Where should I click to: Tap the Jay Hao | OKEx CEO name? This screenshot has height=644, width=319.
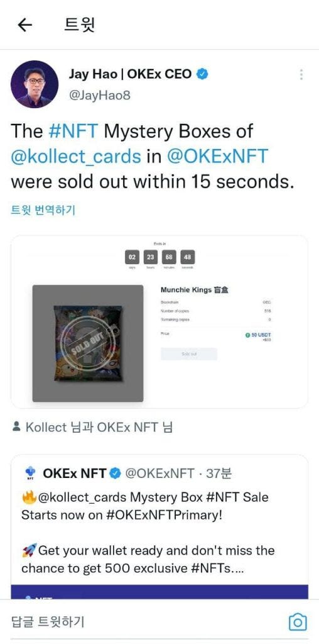point(130,74)
